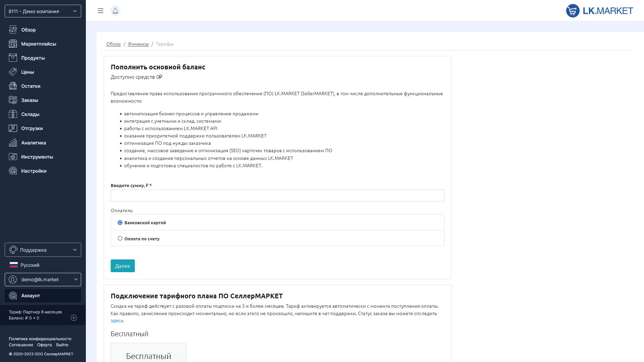Click the Продукты box icon
644x362 pixels.
pyautogui.click(x=13, y=58)
